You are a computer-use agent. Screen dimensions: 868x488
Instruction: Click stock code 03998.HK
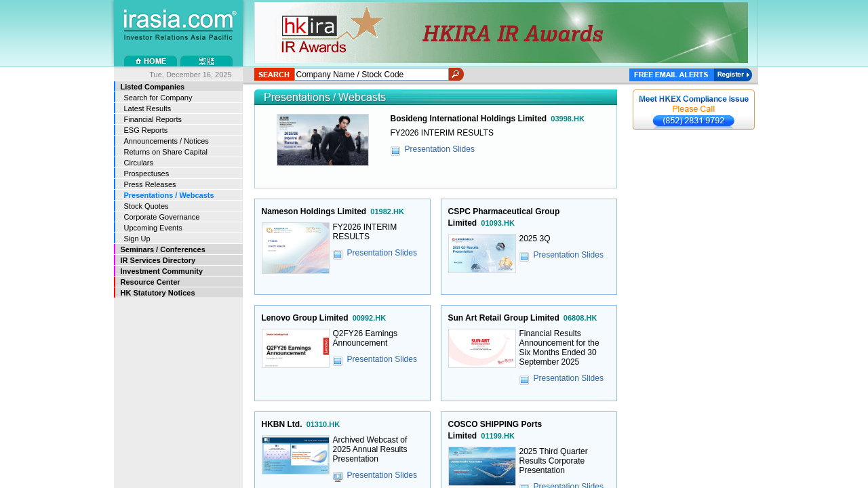568,119
